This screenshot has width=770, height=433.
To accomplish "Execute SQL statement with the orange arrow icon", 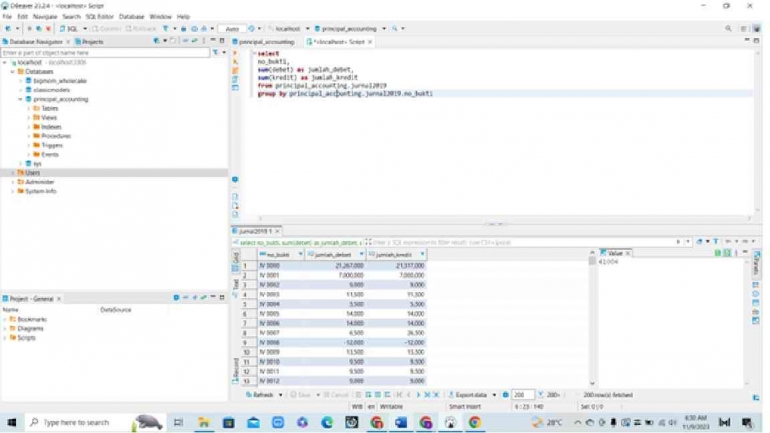I will 235,53.
